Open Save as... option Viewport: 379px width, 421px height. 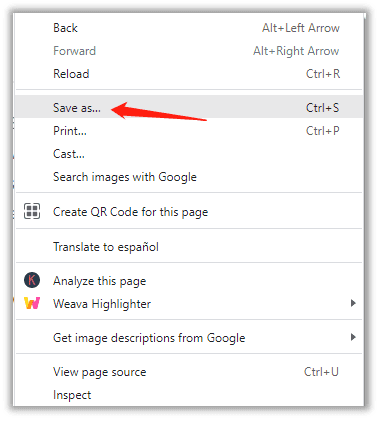189,107
